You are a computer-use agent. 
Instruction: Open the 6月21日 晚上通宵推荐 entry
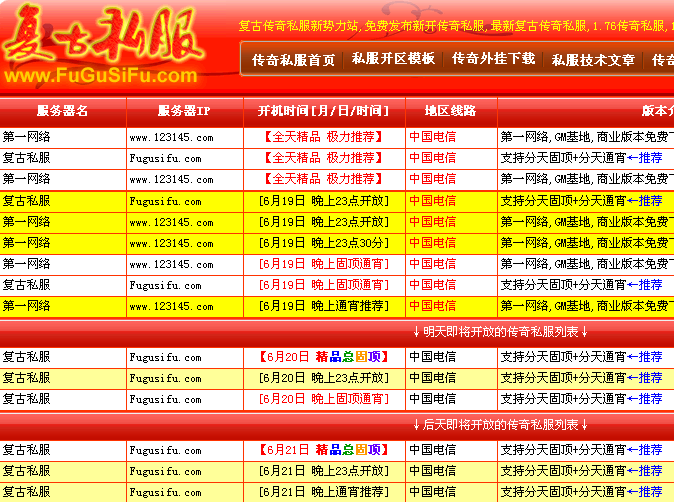coord(323,492)
